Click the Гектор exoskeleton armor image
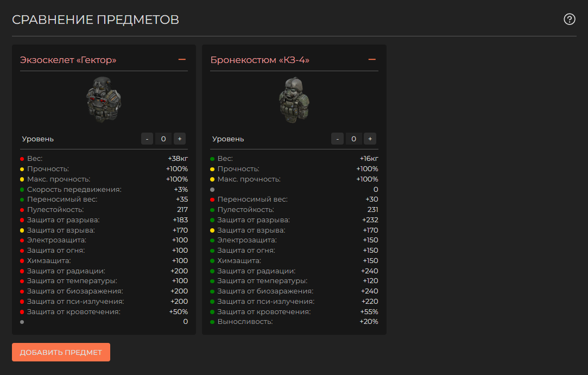The height and width of the screenshot is (375, 588). coord(104,99)
